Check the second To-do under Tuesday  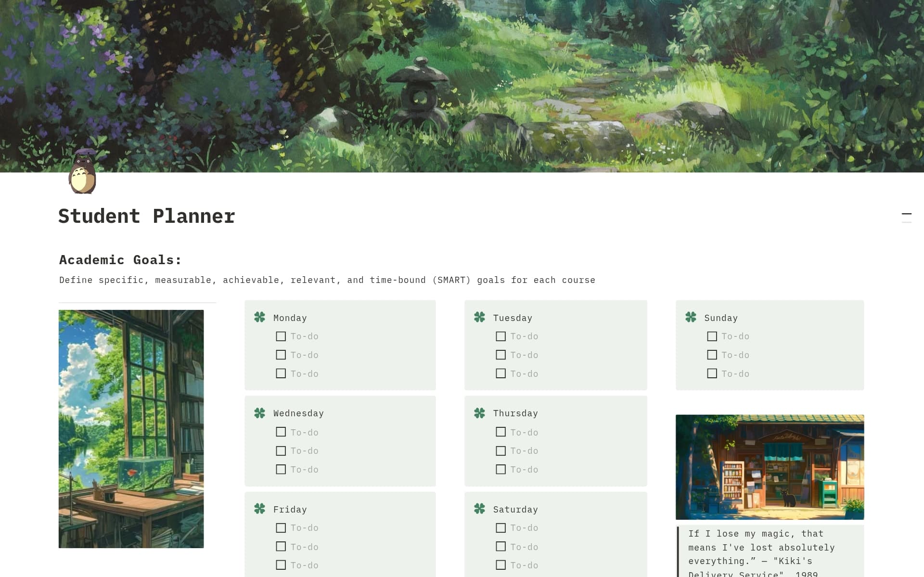(500, 355)
